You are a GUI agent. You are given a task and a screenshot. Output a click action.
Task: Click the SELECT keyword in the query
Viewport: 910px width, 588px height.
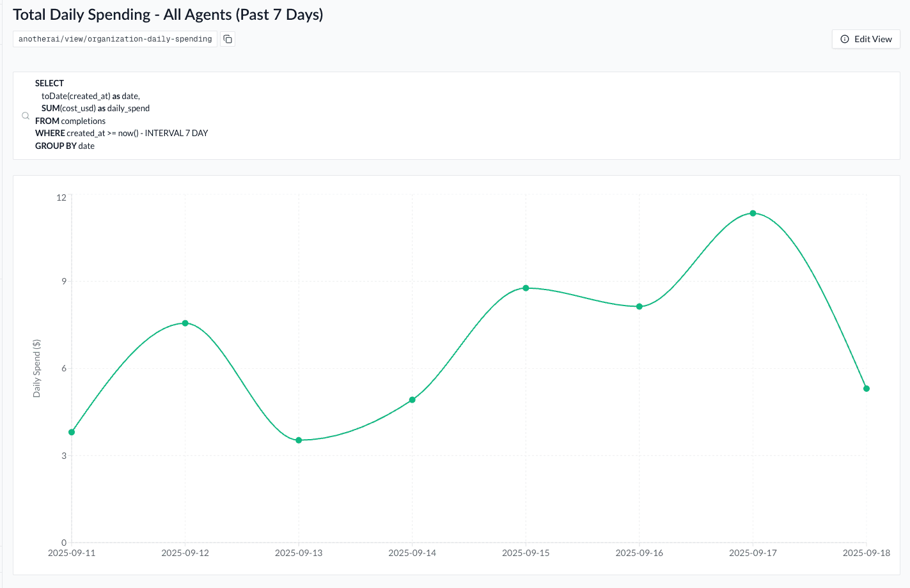(x=49, y=83)
